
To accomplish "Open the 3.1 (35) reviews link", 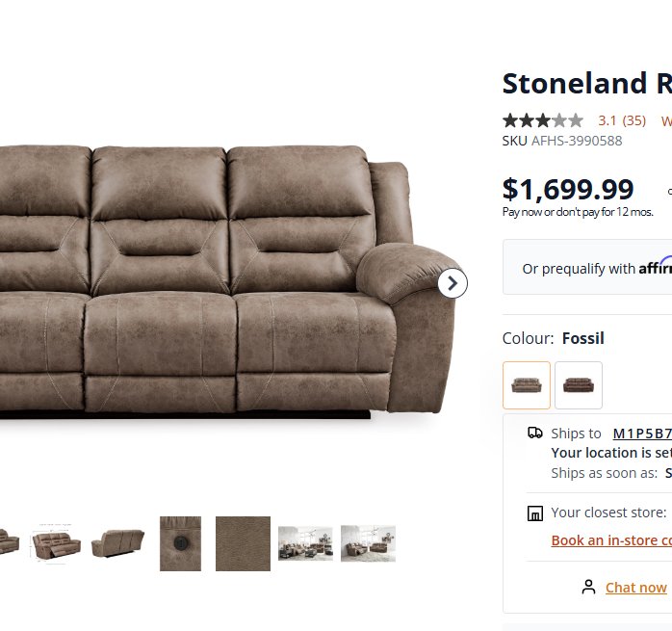I will point(622,121).
